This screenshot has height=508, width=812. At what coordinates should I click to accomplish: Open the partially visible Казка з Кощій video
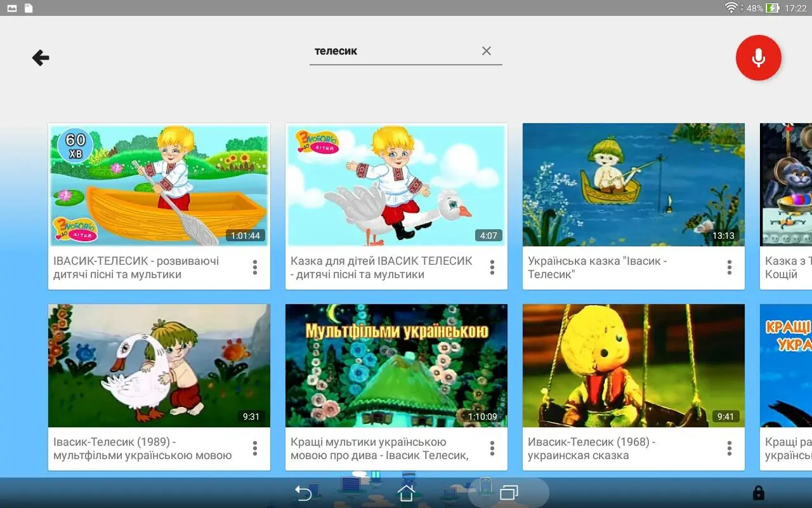(x=786, y=206)
